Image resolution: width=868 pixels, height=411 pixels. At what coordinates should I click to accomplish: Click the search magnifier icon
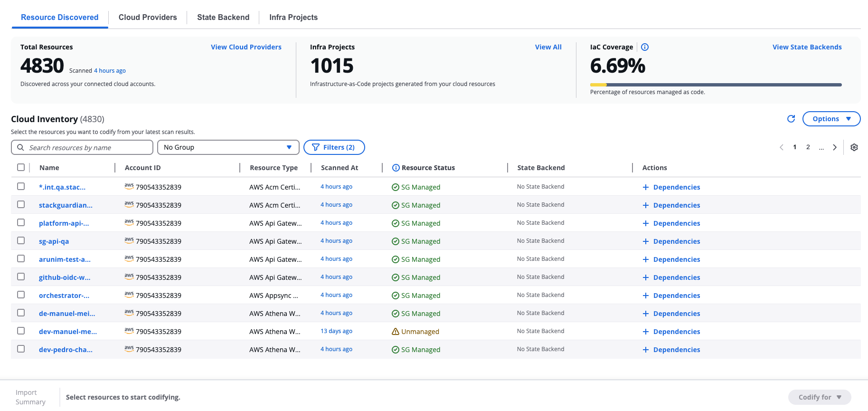pyautogui.click(x=21, y=148)
